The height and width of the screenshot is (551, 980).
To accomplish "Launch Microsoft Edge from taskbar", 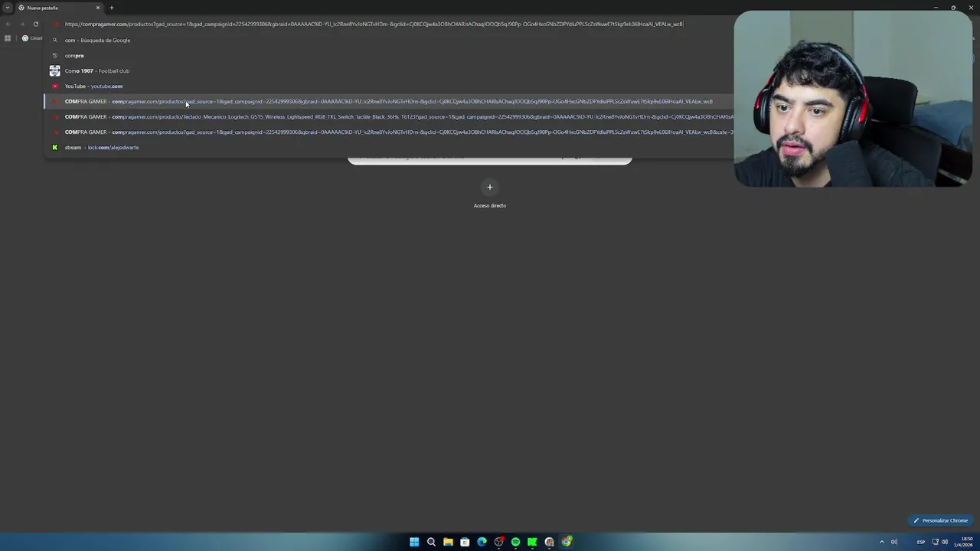I will click(482, 542).
